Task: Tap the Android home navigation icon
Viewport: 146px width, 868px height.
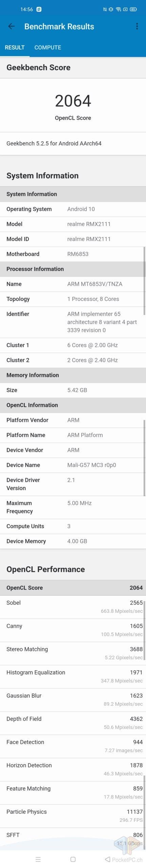Action: 73,859
